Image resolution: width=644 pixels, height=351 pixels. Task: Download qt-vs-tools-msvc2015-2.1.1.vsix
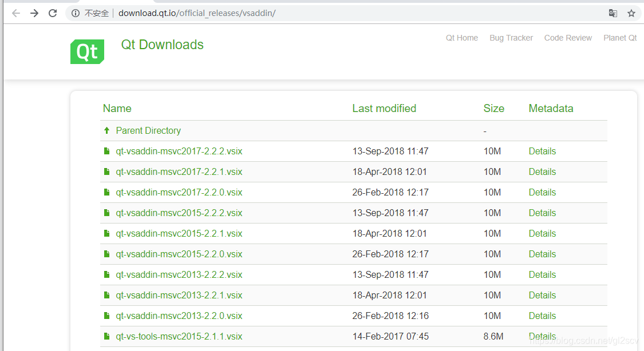[x=179, y=336]
